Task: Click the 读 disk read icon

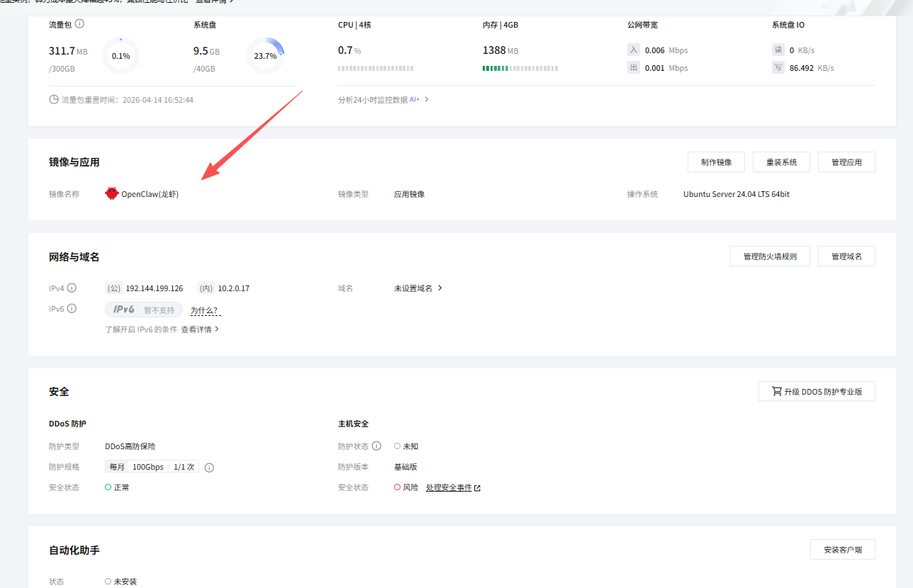Action: click(778, 50)
